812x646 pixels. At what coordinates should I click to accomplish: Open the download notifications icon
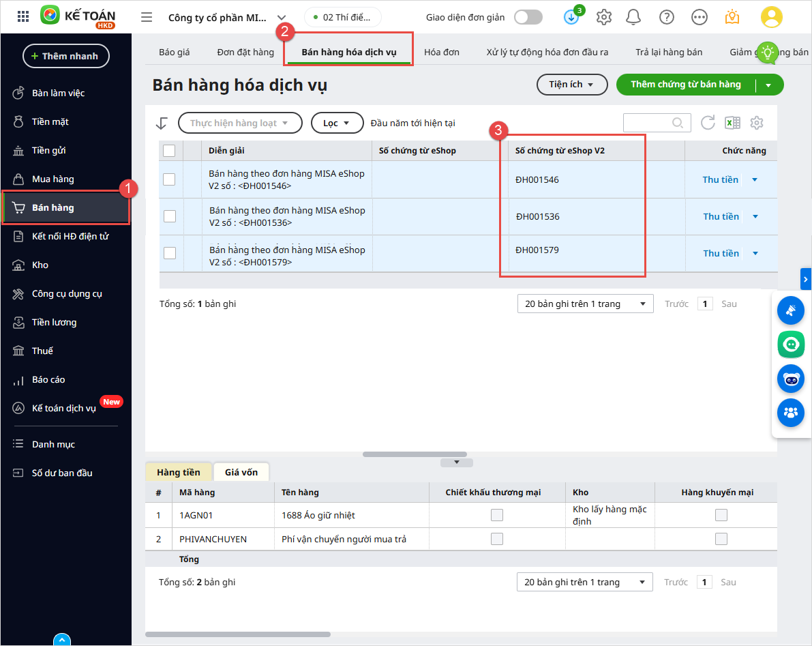pyautogui.click(x=571, y=17)
